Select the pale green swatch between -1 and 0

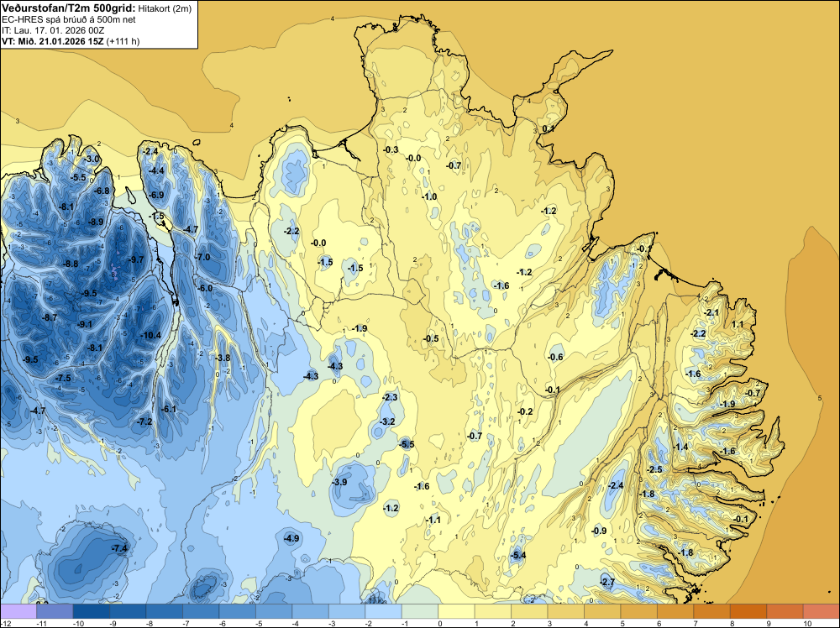420,611
